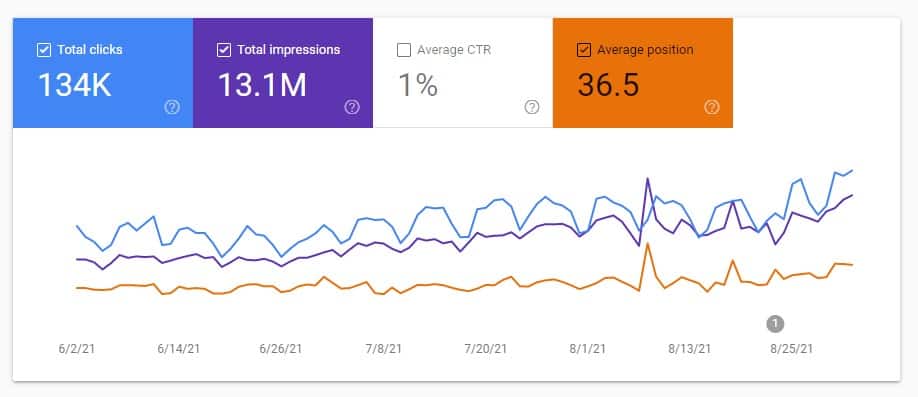Click the Total clicks label text
The image size is (918, 397).
click(90, 50)
